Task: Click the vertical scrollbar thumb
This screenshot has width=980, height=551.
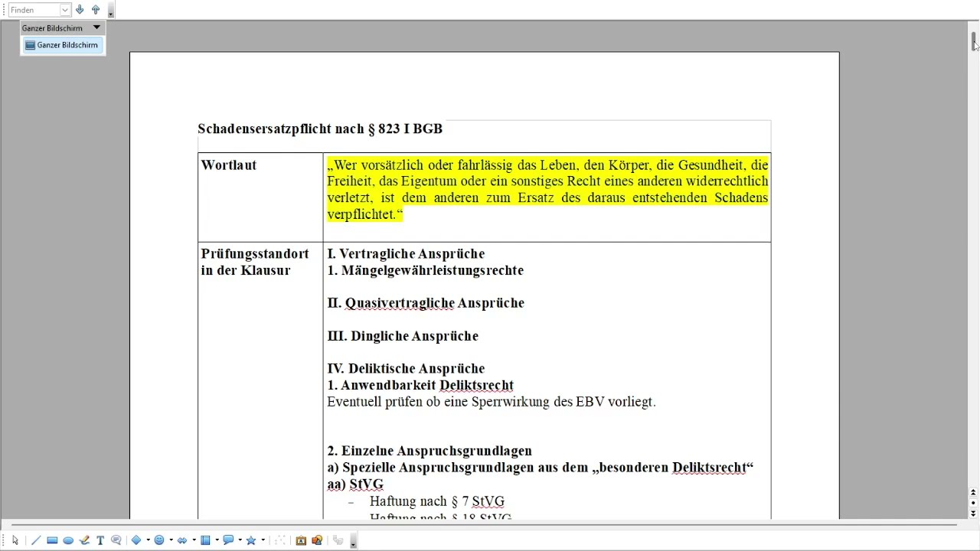Action: [x=974, y=41]
